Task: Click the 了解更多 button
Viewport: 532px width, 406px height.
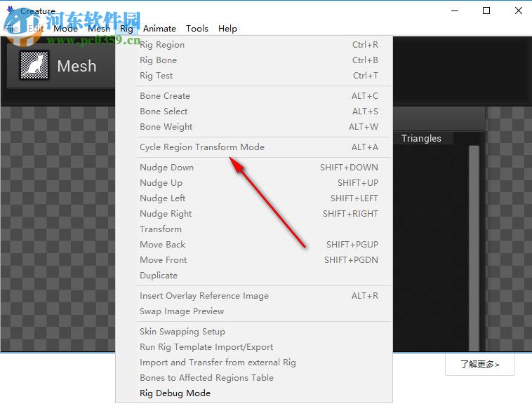Action: [x=480, y=365]
